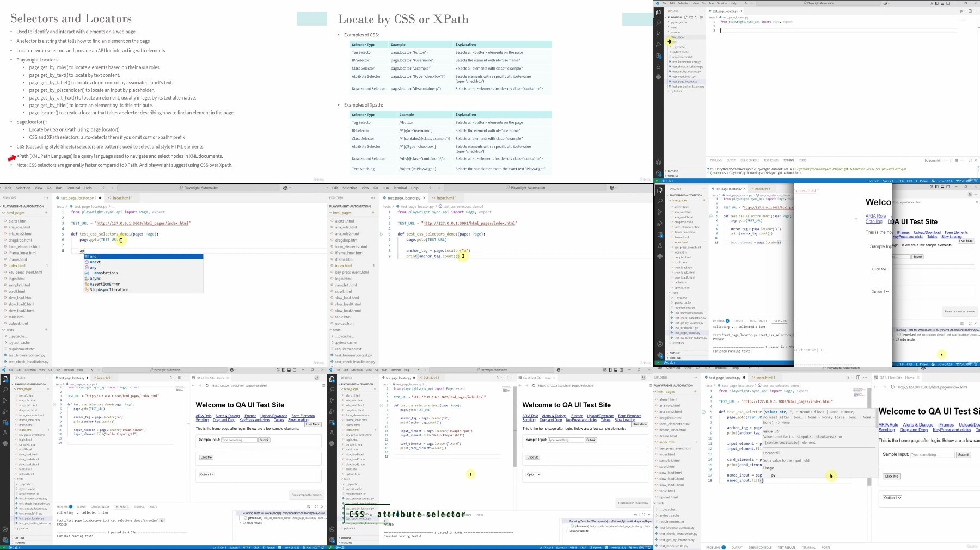Click editor vertical scrollbar in the 'CSS attribute selector' captioned window
Image resolution: width=980 pixels, height=550 pixels.
click(515, 427)
